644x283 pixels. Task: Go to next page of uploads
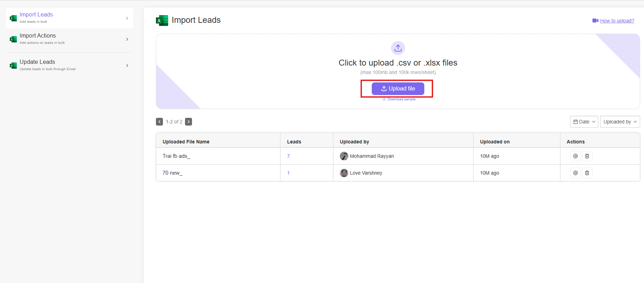tap(189, 122)
